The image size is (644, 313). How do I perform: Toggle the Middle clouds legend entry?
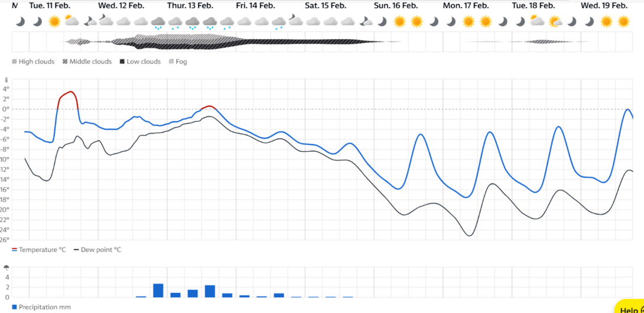coord(87,62)
